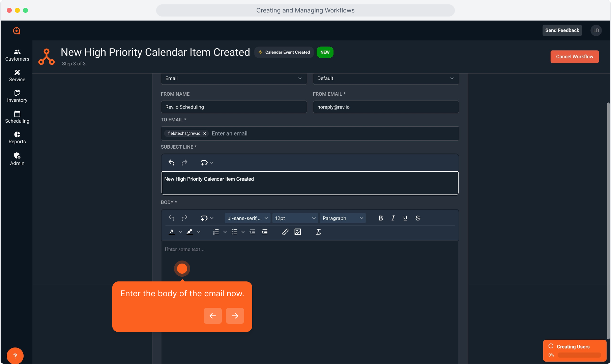
Task: Undo in the subject line editor
Action: 171,163
